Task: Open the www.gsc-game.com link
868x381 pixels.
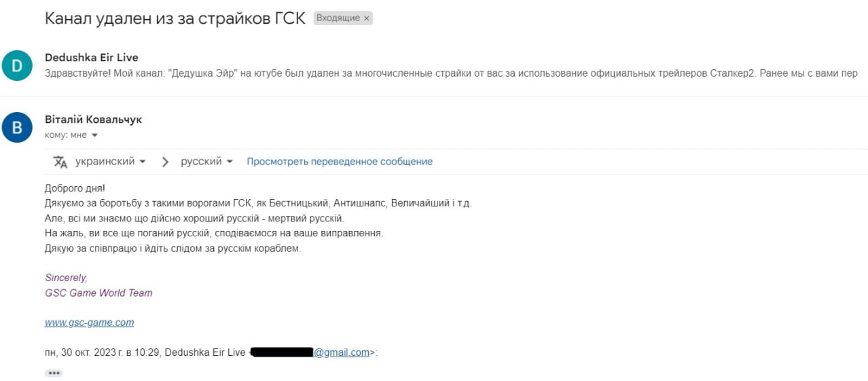Action: [x=89, y=323]
